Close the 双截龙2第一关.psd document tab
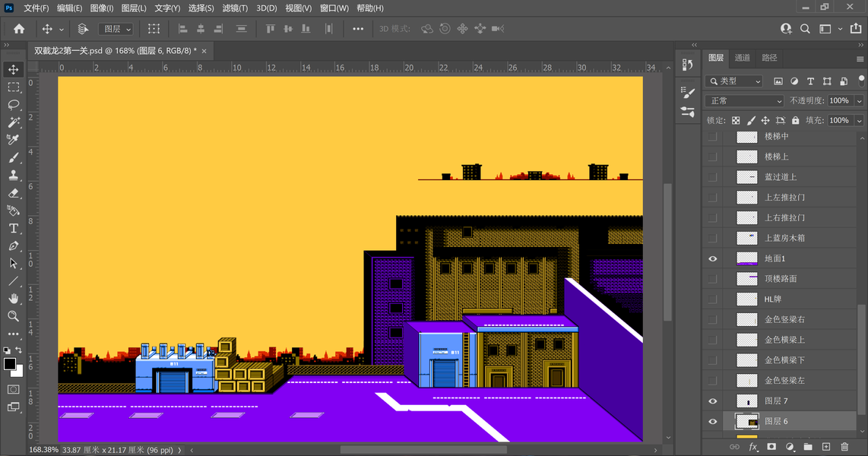The height and width of the screenshot is (456, 868). pyautogui.click(x=204, y=51)
